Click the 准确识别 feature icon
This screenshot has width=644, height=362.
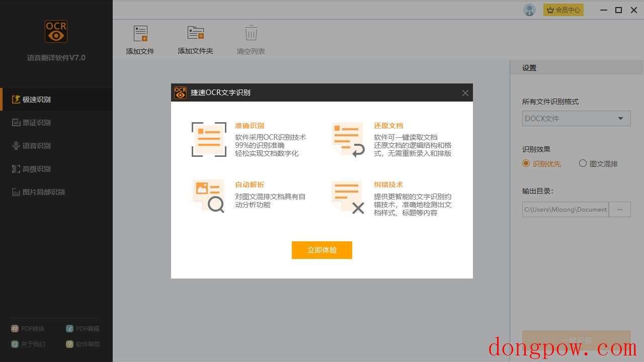tap(209, 139)
